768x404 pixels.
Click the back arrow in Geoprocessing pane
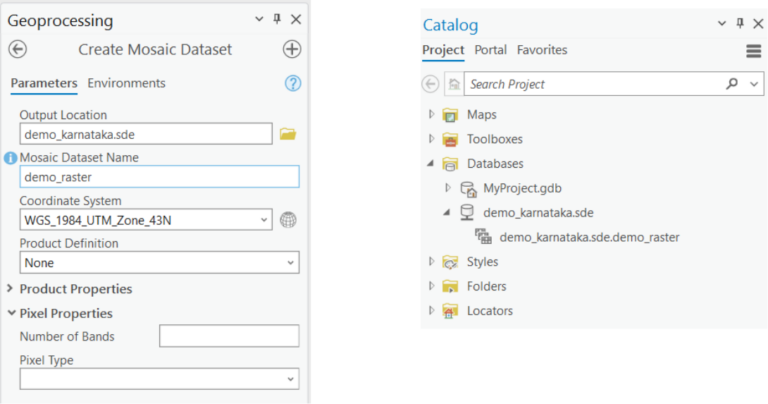coord(17,49)
